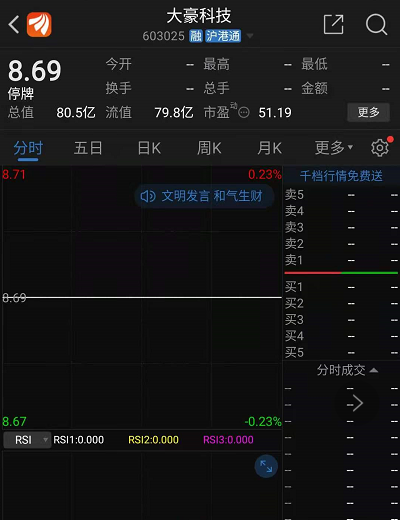The width and height of the screenshot is (400, 520).
Task: Open the orange app logo icon
Action: tap(39, 24)
